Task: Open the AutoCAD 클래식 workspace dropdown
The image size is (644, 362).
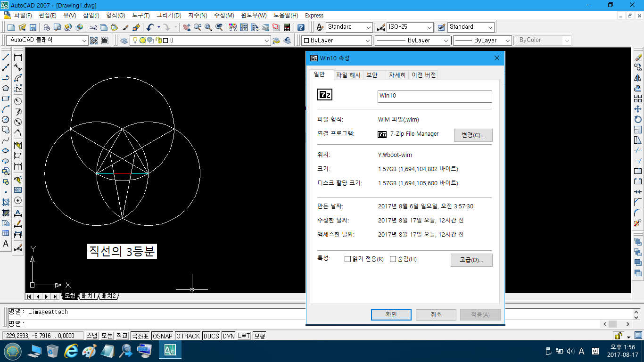Action: click(x=85, y=41)
